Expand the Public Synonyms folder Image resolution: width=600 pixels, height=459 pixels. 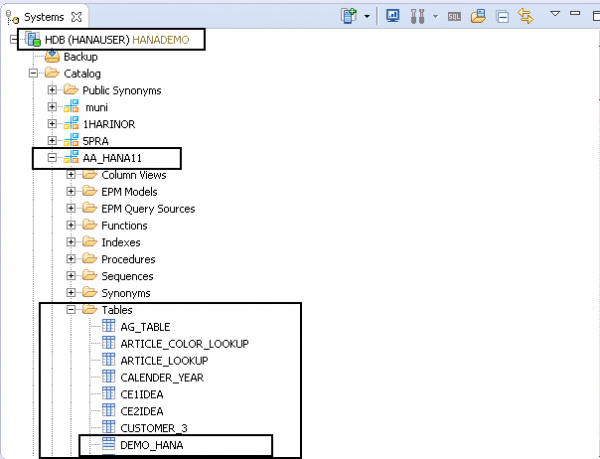52,90
